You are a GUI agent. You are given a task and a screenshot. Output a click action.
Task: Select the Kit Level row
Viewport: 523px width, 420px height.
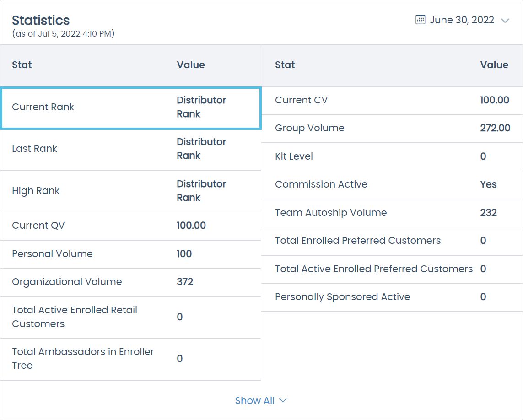point(392,156)
